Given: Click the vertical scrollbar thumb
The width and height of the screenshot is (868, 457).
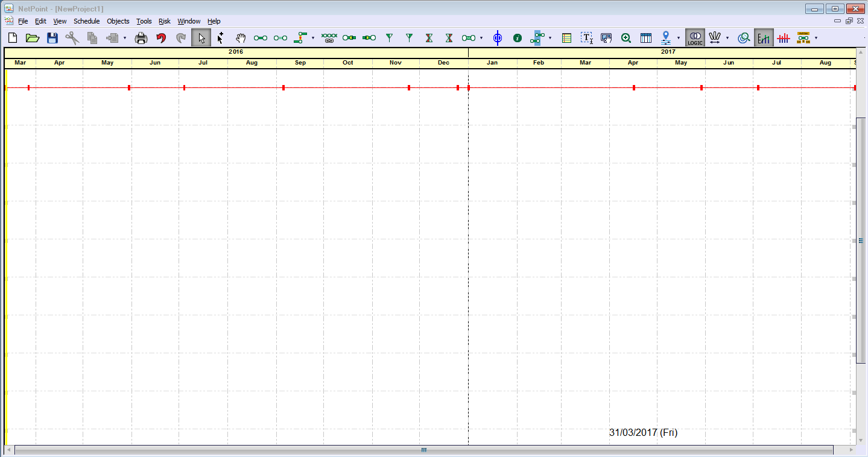Looking at the screenshot, I should tap(861, 241).
